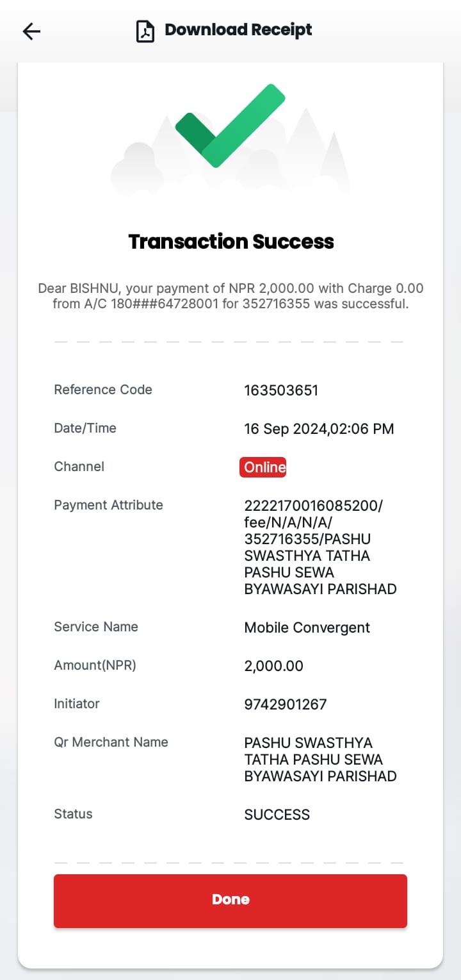Click the Initiator field label

coord(77,704)
